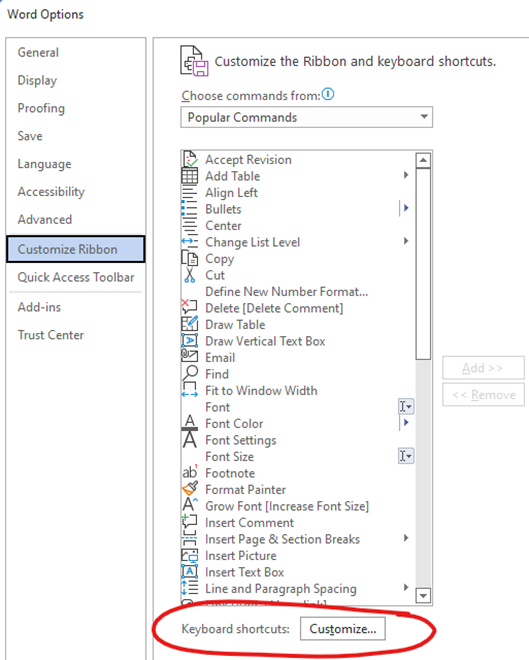
Task: Switch to Quick Access Toolbar category
Action: pyautogui.click(x=76, y=277)
